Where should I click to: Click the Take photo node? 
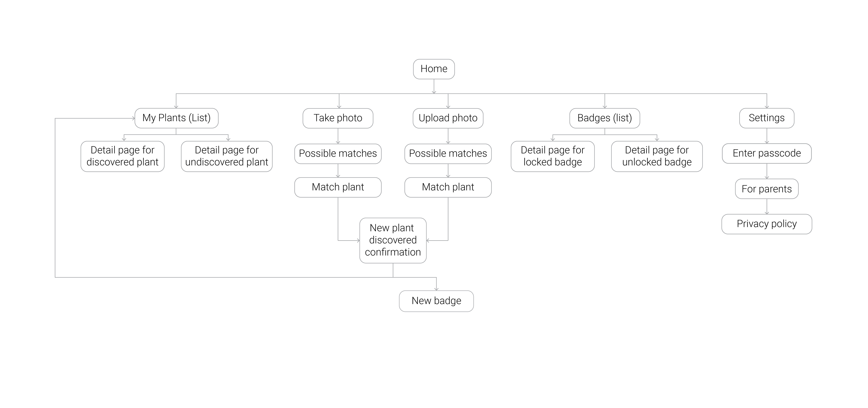pyautogui.click(x=338, y=118)
